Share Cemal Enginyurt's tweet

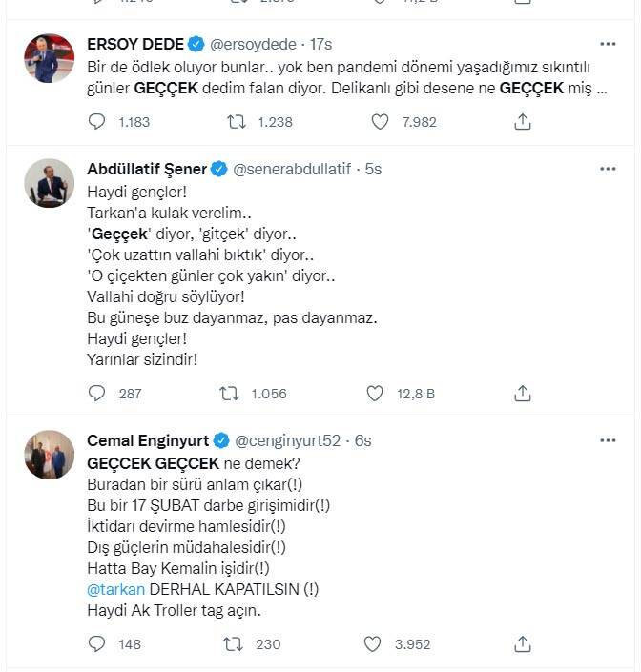click(x=522, y=644)
